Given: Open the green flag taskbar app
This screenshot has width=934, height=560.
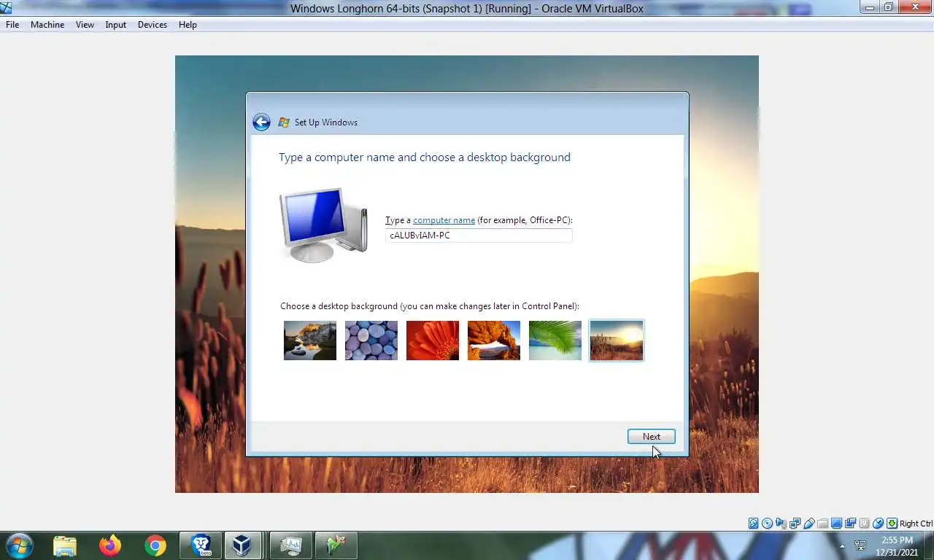Looking at the screenshot, I should 336,545.
